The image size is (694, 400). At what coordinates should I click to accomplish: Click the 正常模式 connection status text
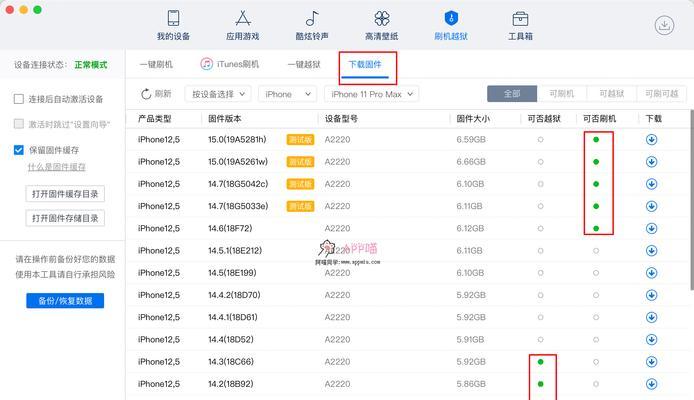point(91,65)
